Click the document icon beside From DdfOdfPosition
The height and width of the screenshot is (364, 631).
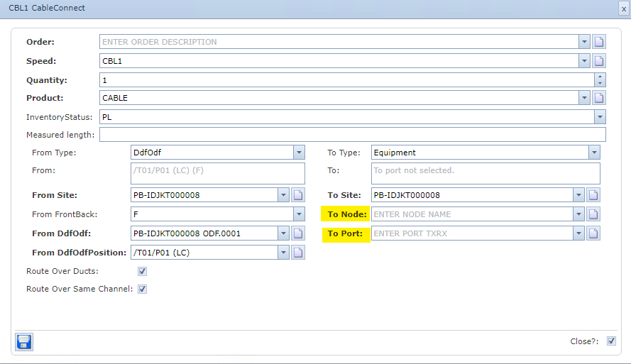(299, 253)
